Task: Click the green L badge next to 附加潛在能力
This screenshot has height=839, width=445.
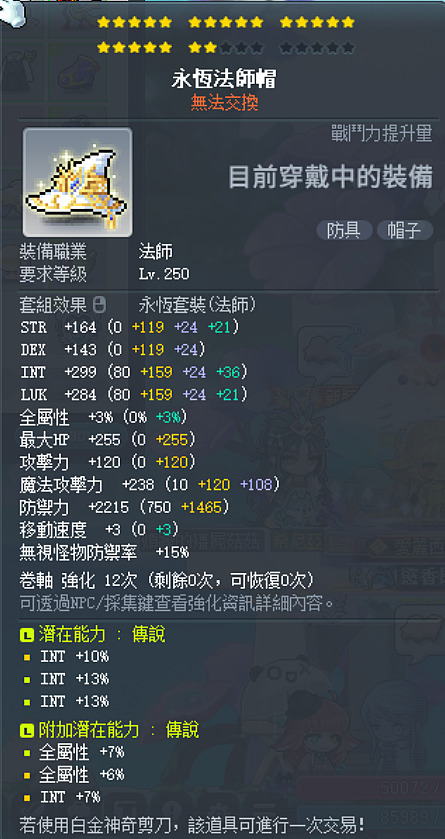Action: tap(27, 730)
